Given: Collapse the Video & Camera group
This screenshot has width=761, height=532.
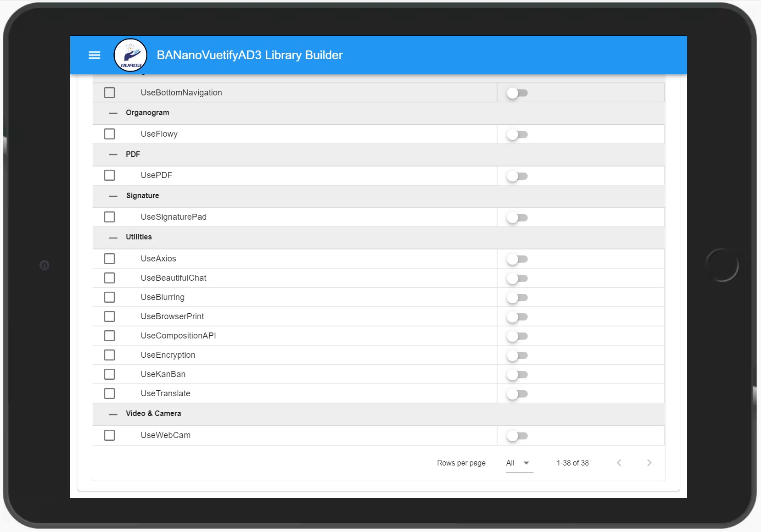Looking at the screenshot, I should click(x=113, y=414).
